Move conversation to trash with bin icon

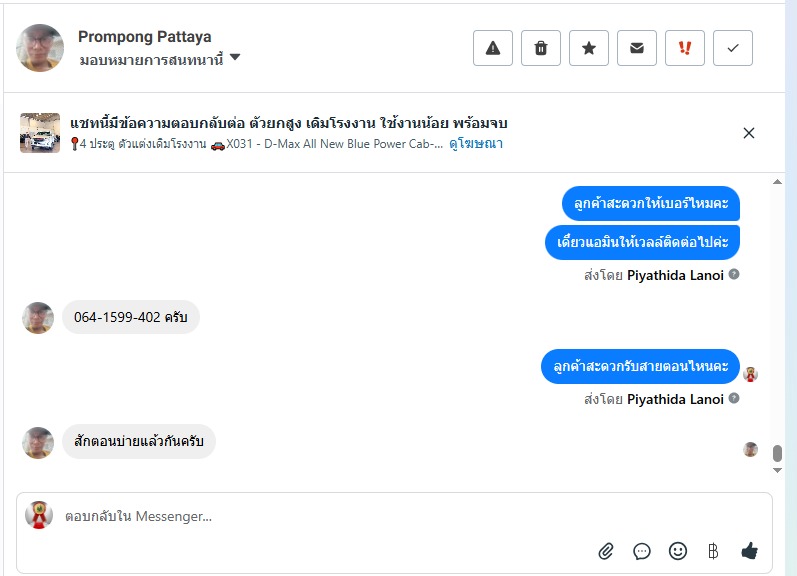point(541,48)
